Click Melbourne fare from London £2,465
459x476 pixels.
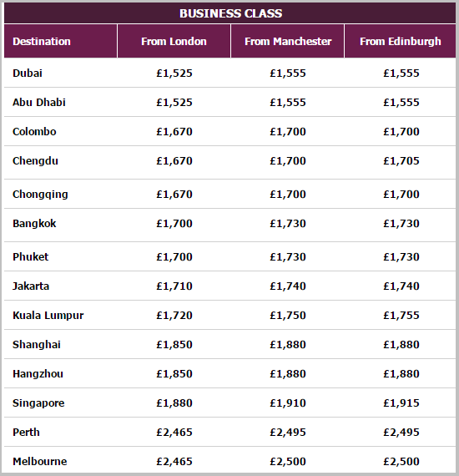174,462
